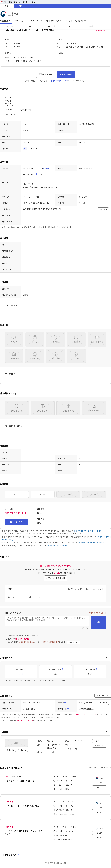Open the 을지대학병원 기계기사 모집 posting
Image resolution: width=111 pixels, height=868 pixels.
point(23,806)
